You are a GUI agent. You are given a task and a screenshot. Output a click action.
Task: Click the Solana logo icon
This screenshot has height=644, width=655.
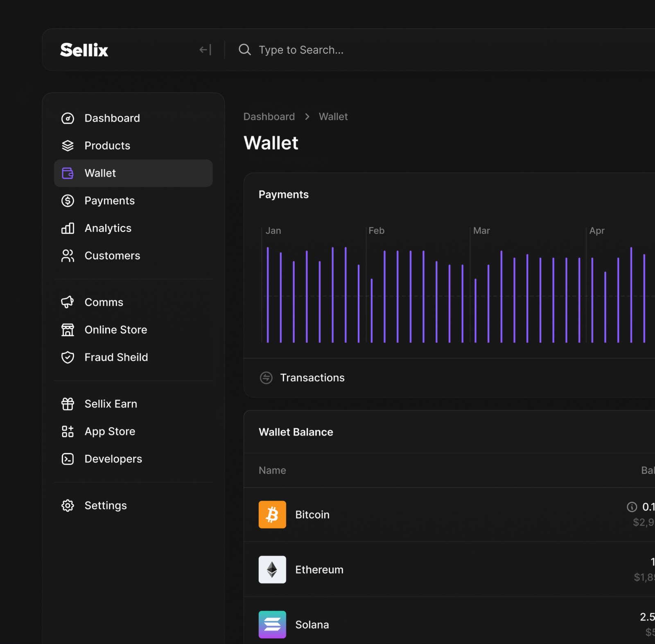click(x=272, y=625)
